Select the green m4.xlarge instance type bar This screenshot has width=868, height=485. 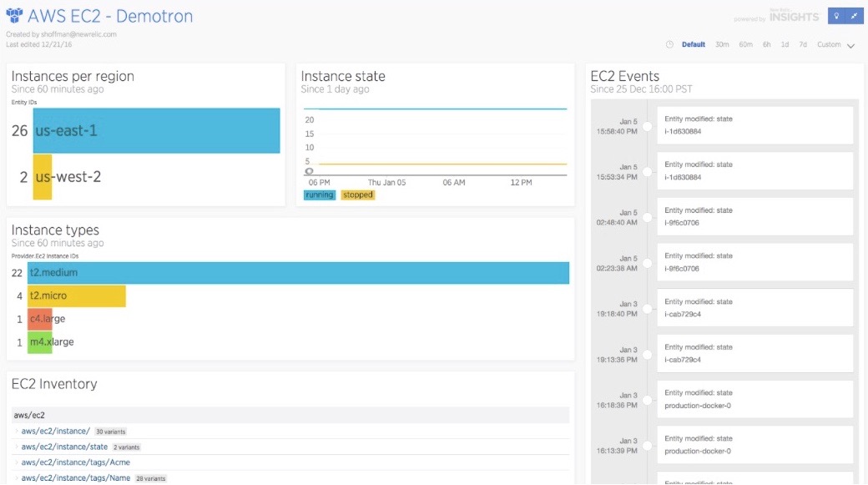click(x=39, y=342)
